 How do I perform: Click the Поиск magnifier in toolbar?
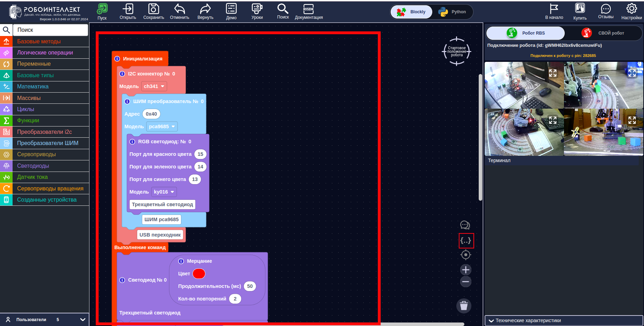coord(283,9)
